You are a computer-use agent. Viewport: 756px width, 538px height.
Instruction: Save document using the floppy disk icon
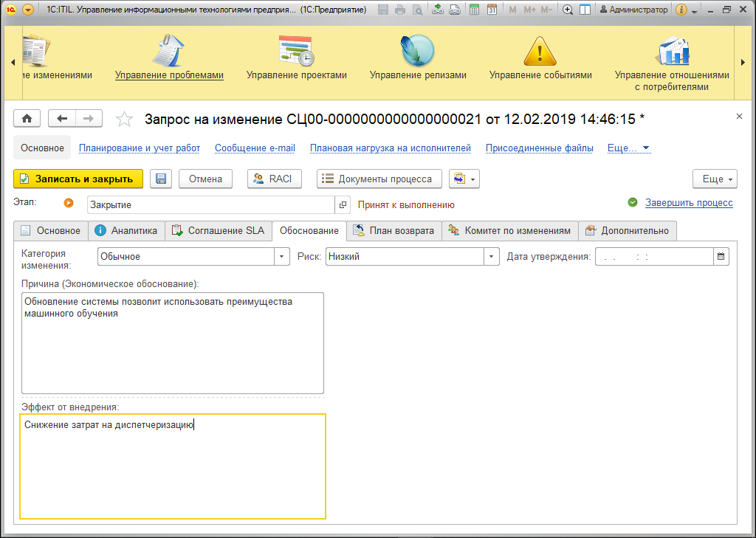161,179
